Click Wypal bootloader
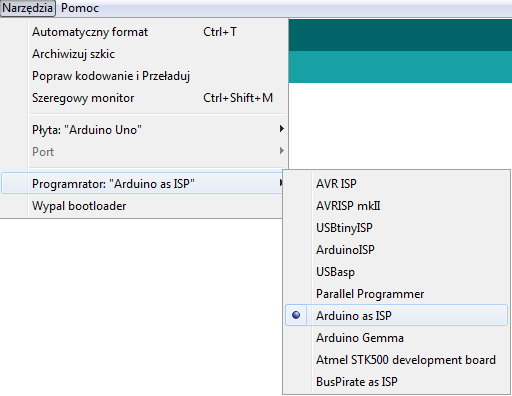Screen dimensions: 512x396 coord(143,206)
